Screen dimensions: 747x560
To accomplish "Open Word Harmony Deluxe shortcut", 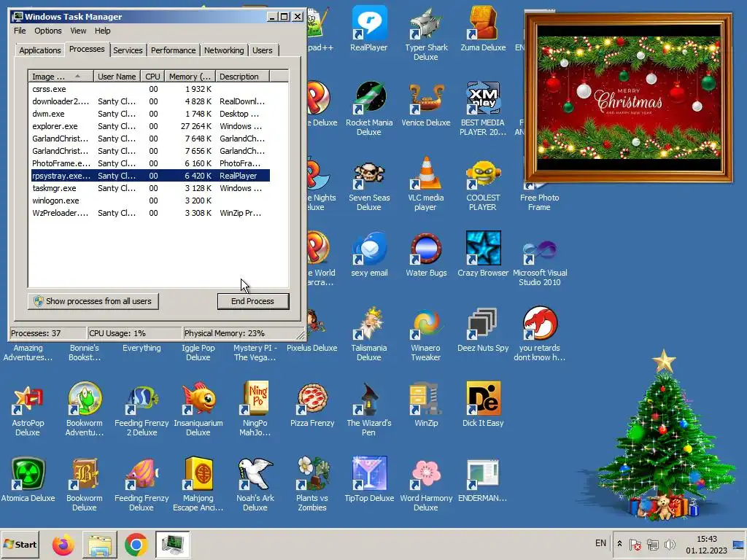I will click(x=426, y=485).
